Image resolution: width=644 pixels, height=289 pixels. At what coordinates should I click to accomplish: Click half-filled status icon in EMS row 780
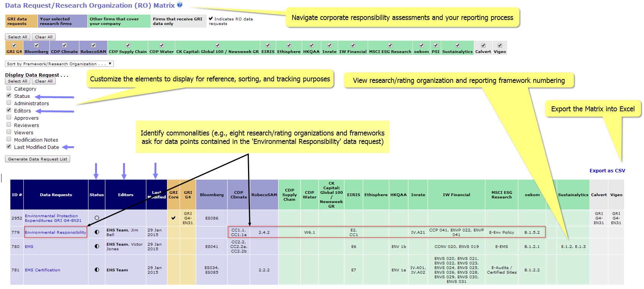(97, 246)
